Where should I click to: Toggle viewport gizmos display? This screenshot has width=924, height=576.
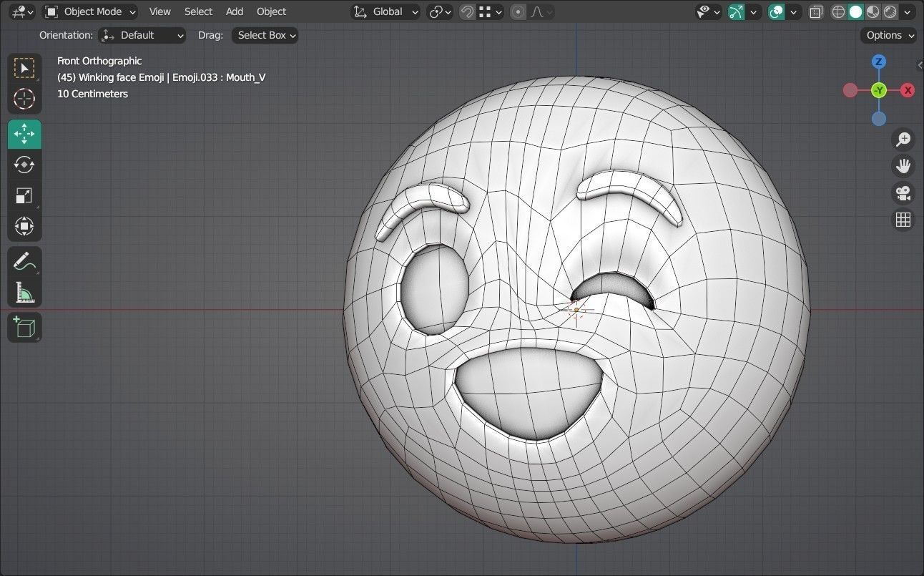coord(736,11)
